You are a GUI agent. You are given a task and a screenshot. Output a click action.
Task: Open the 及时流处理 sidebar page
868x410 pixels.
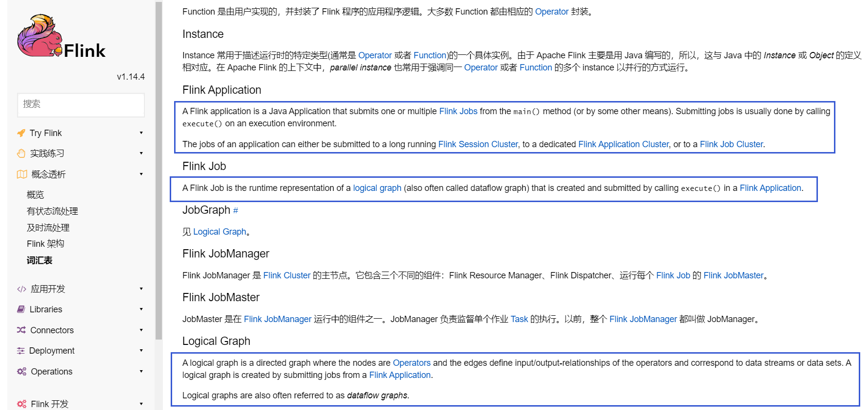click(48, 228)
